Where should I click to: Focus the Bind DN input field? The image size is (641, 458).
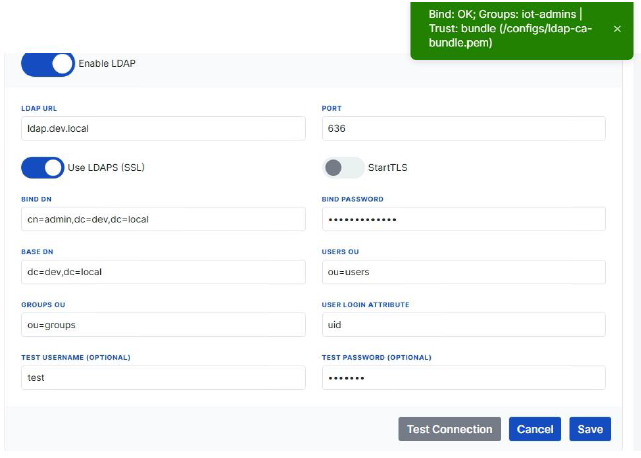(163, 219)
